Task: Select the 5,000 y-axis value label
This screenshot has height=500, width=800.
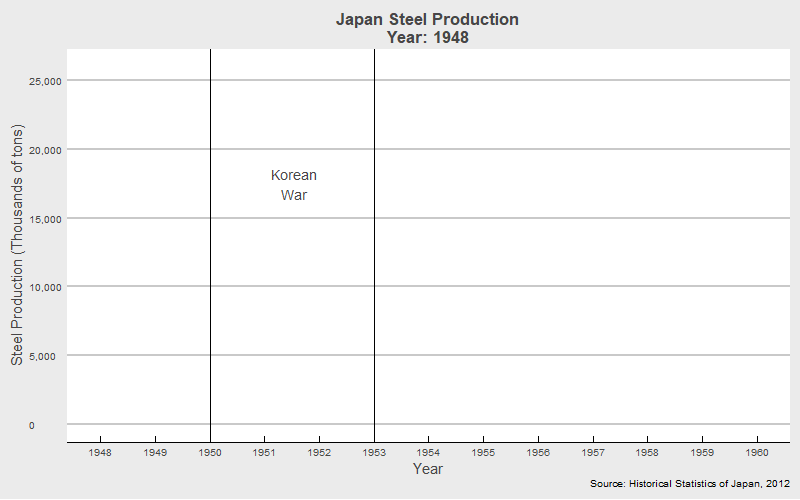Action: (49, 356)
